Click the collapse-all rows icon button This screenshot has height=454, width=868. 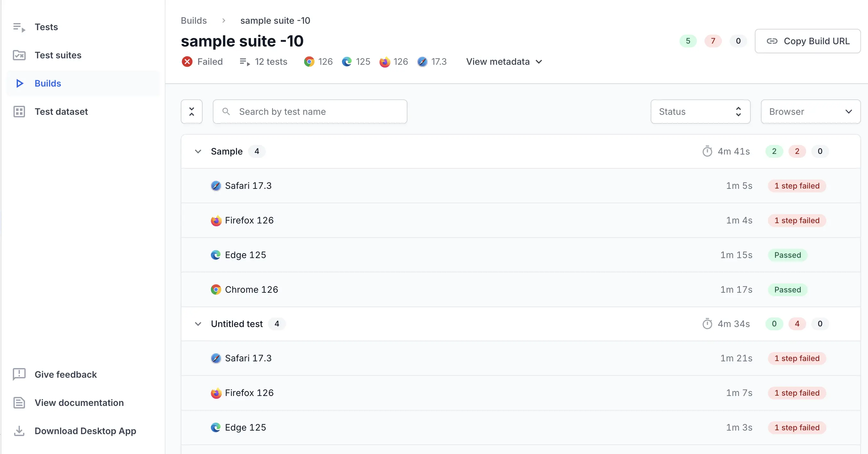[191, 112]
